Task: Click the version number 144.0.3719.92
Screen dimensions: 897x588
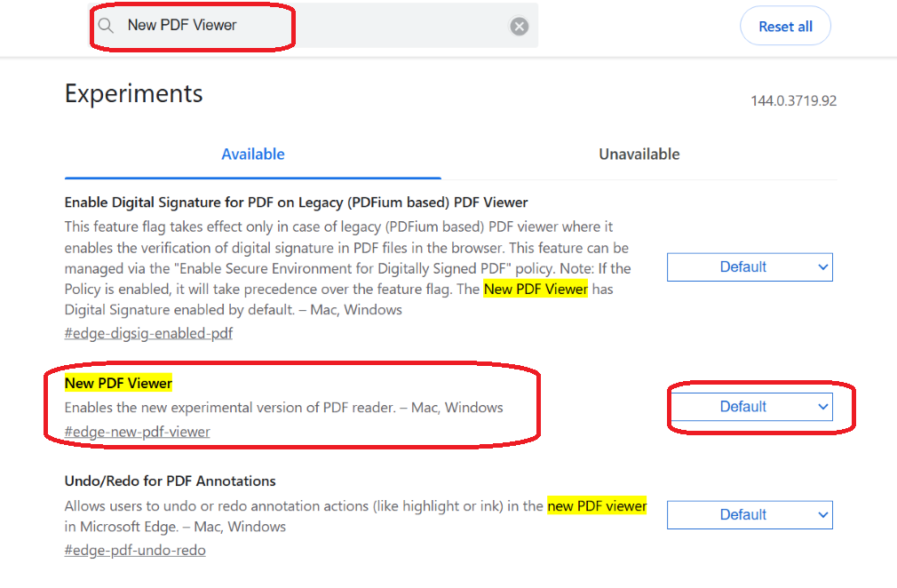Action: tap(793, 100)
